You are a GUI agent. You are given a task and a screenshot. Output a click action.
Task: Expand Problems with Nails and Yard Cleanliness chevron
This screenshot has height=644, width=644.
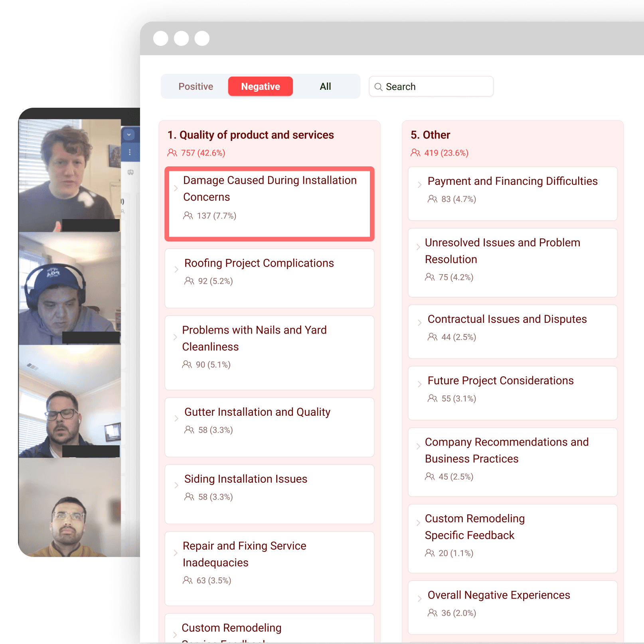(x=175, y=337)
